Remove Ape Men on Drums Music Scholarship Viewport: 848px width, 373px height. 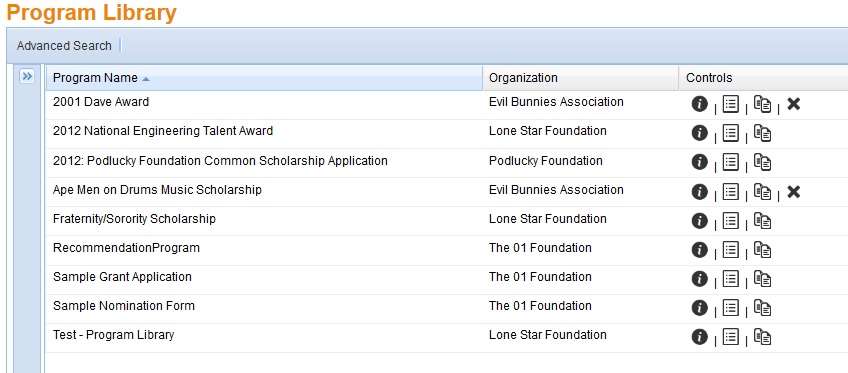click(793, 192)
